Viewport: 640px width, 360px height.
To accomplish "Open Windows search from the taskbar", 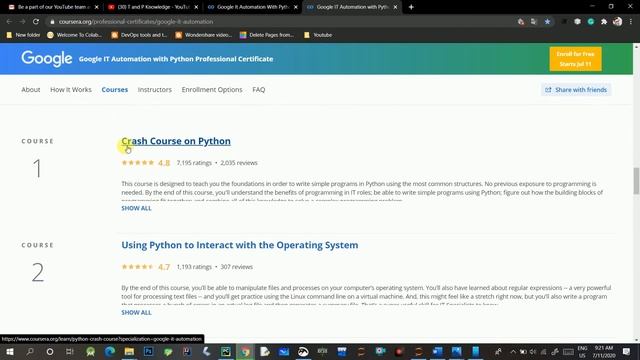I will click(x=30, y=352).
